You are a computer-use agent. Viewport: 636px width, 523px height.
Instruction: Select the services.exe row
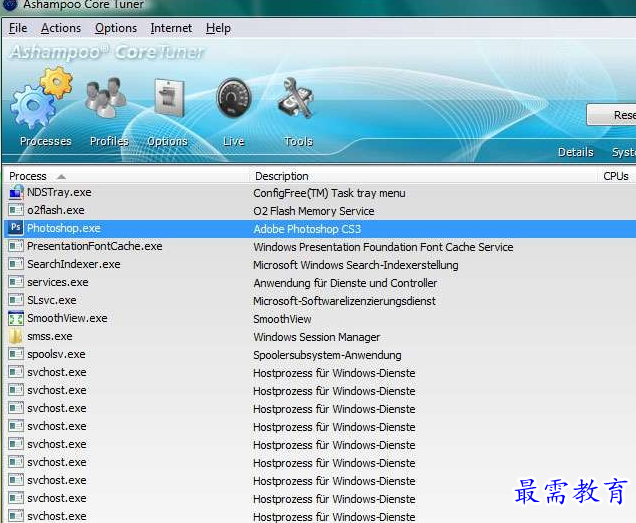click(320, 282)
